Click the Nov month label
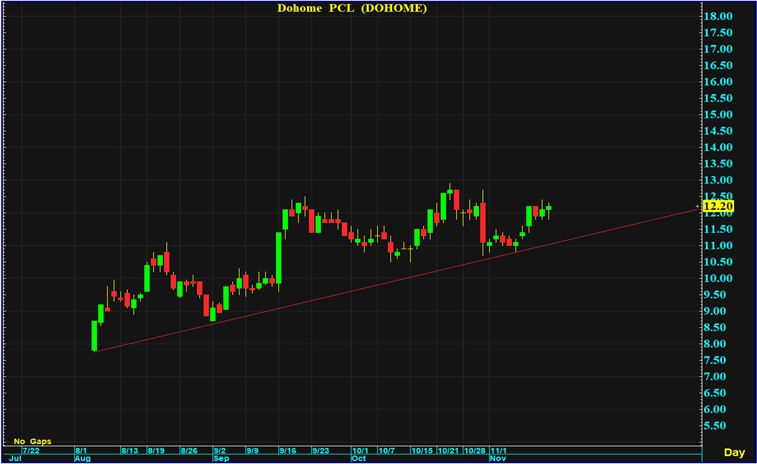 pos(498,458)
